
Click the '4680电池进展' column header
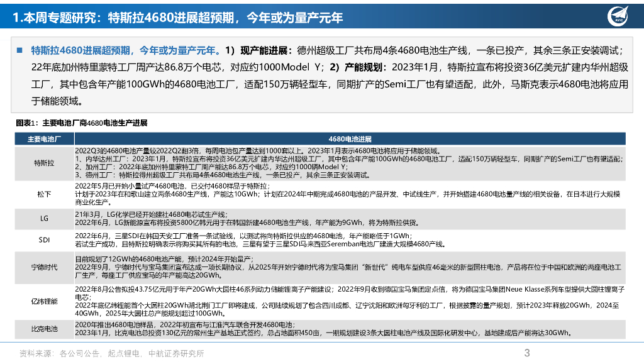(350, 139)
